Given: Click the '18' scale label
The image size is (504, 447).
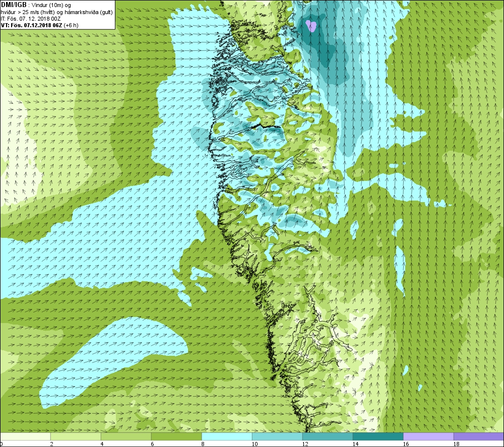Looking at the screenshot, I should pos(456,444).
